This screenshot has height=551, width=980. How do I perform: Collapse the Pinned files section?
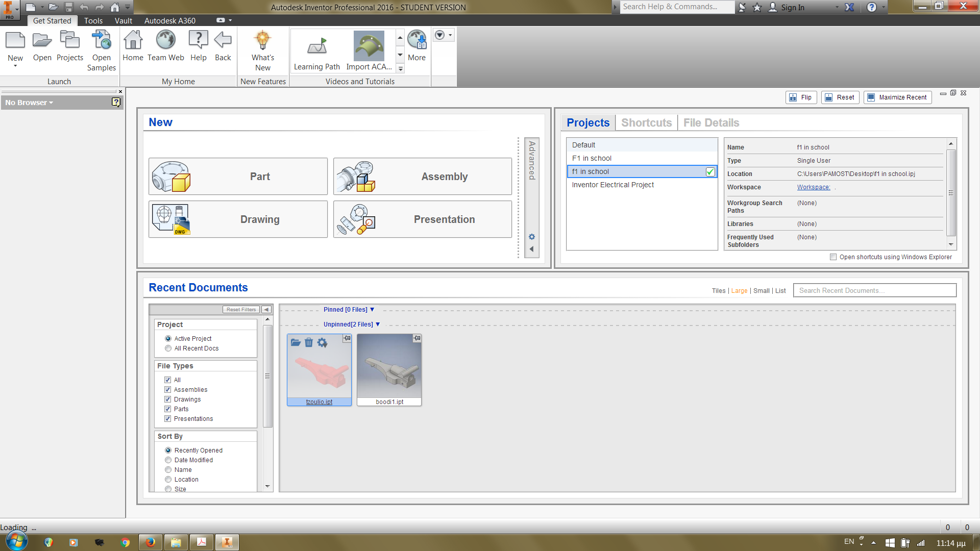click(372, 310)
